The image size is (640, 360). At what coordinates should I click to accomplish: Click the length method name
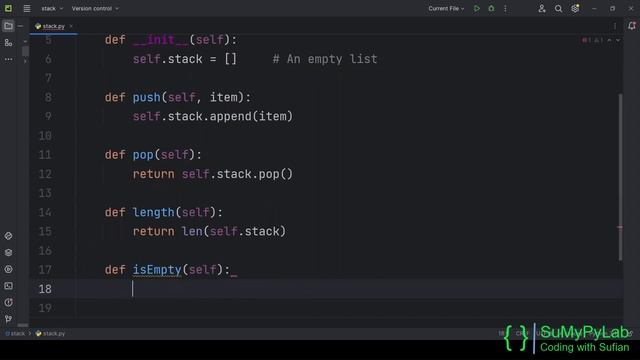(153, 212)
